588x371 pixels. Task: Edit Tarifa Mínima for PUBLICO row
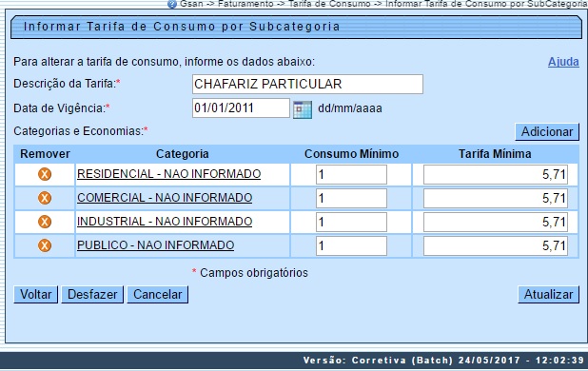click(496, 245)
